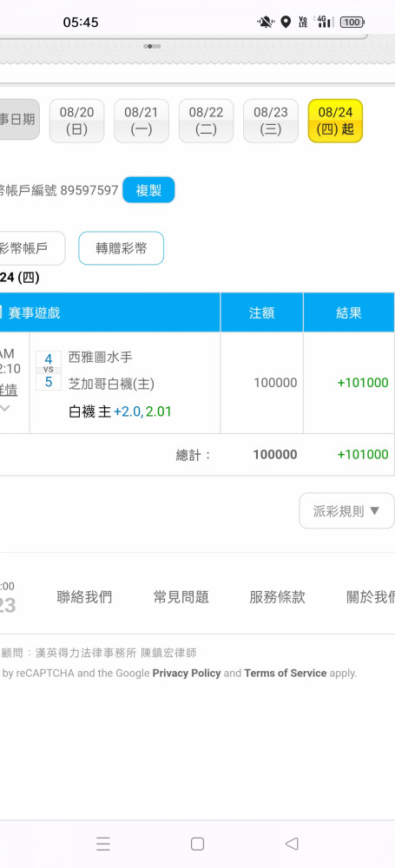Screen dimensions: 395x868
Task: Select the highlighted 08/24 (四) 起 tab
Action: 335,121
